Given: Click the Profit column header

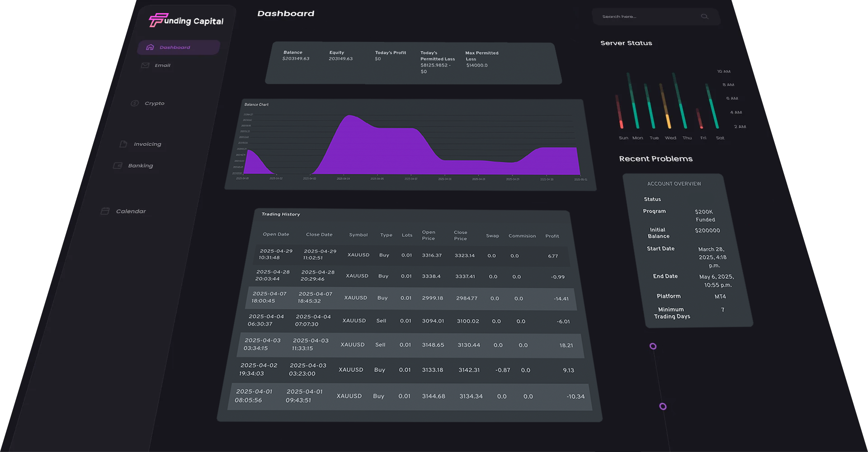Looking at the screenshot, I should coord(552,236).
